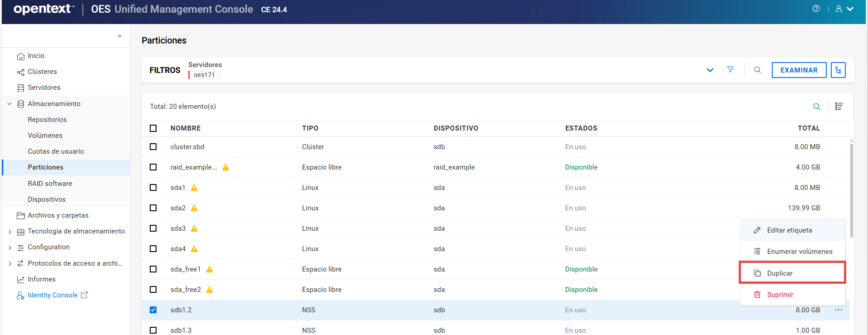Expand Tecnología de almacenamiento section
The image size is (868, 335).
pyautogui.click(x=10, y=232)
